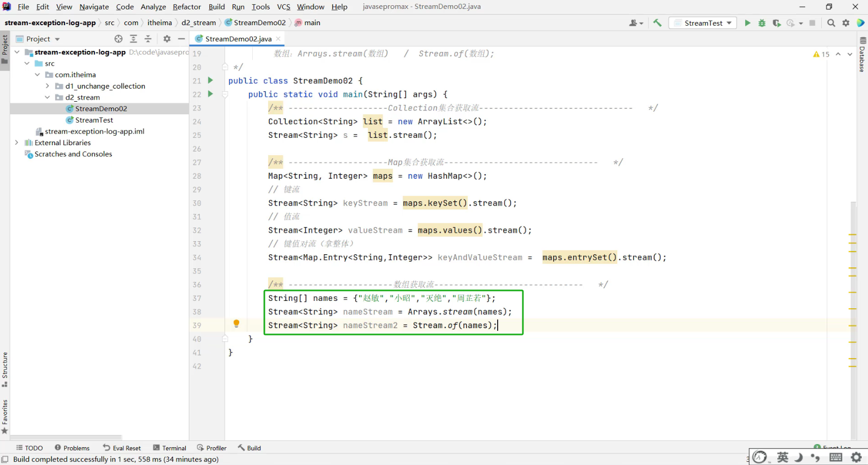868x465 pixels.
Task: Toggle the 英 language mode in the IME bar
Action: coord(783,457)
